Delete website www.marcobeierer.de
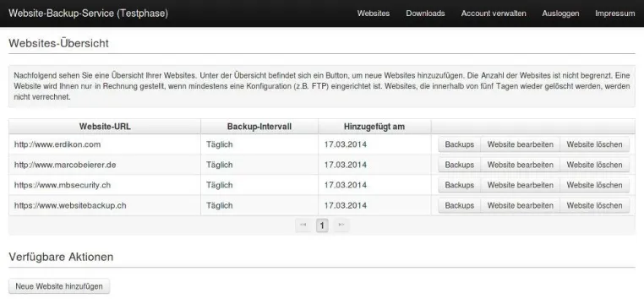Image resolution: width=644 pixels, height=304 pixels. (x=594, y=165)
